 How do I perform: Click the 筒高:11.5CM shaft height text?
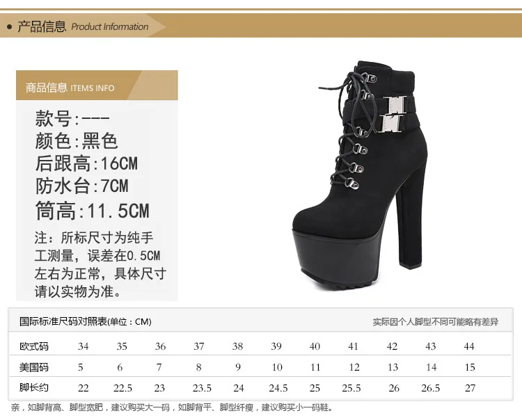click(92, 211)
